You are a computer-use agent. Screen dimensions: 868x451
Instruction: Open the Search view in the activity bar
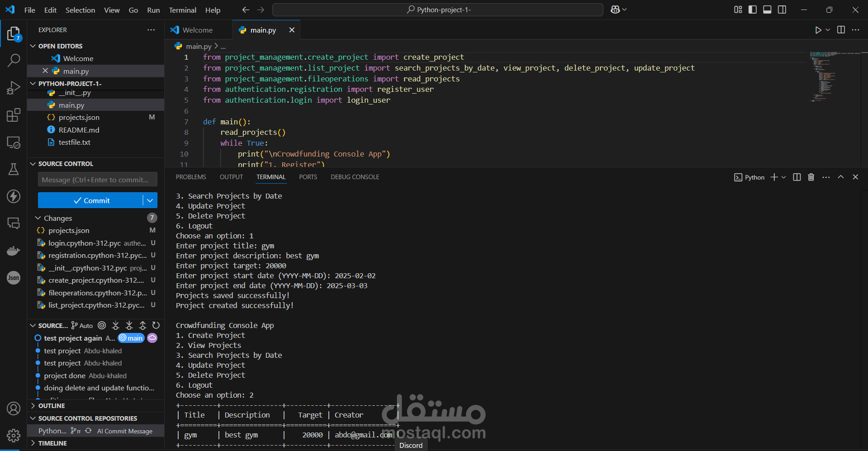[14, 60]
